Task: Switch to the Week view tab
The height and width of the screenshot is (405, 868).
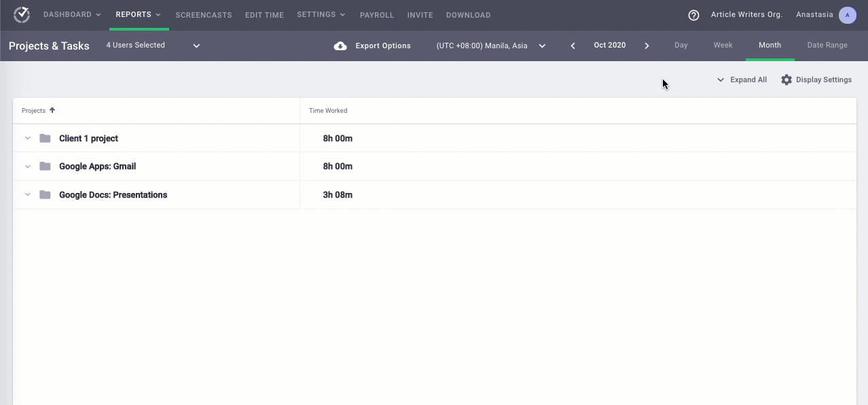Action: point(723,46)
